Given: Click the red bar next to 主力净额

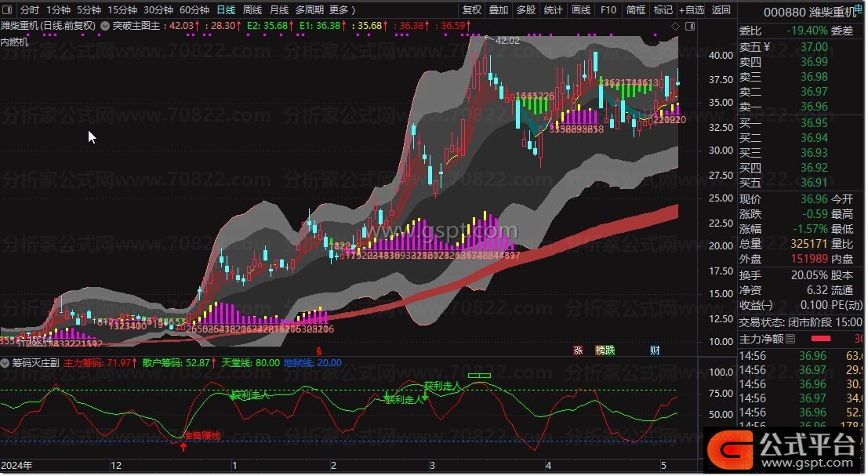Looking at the screenshot, I should click(820, 339).
